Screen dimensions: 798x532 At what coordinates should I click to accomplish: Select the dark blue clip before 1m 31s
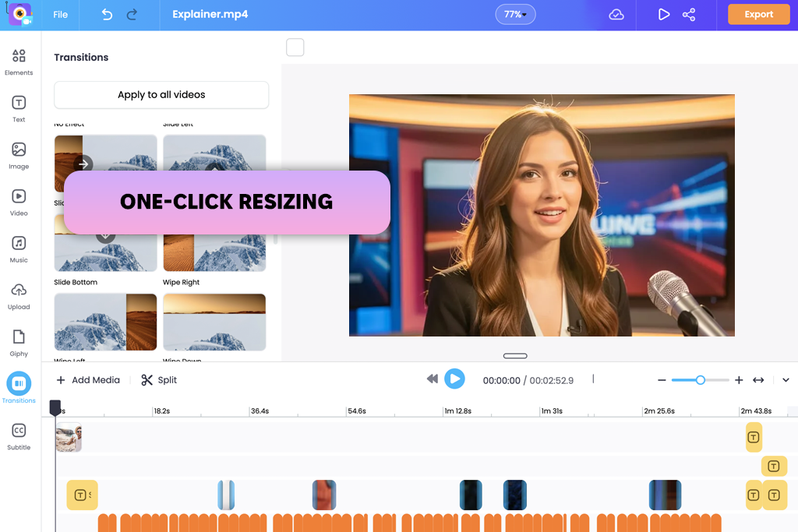click(515, 495)
